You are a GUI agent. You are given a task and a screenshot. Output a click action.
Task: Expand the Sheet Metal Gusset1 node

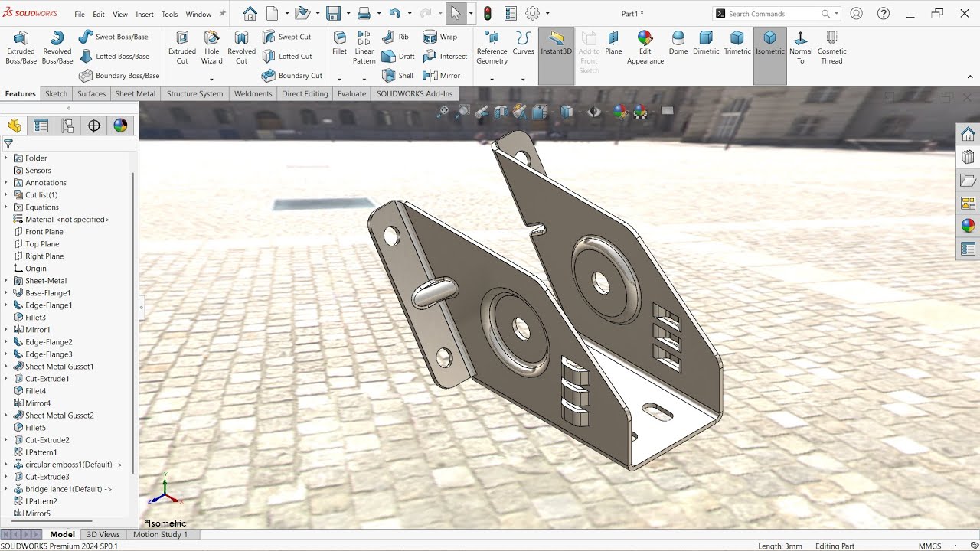(6, 367)
